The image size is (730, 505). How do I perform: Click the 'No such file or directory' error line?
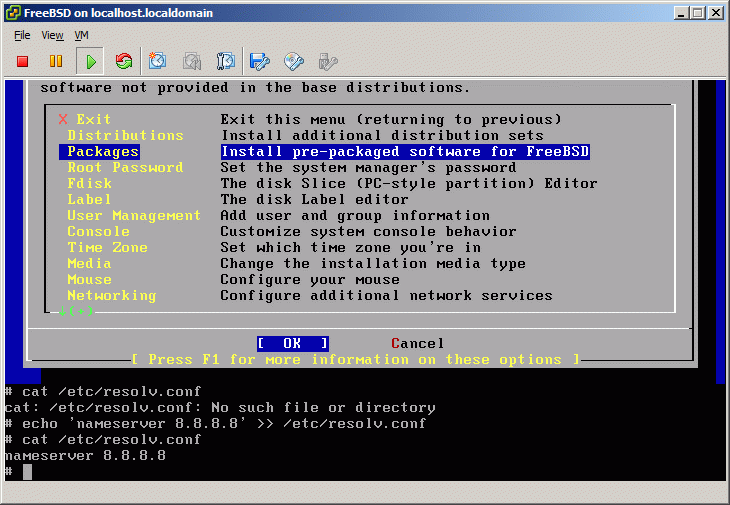click(x=220, y=407)
